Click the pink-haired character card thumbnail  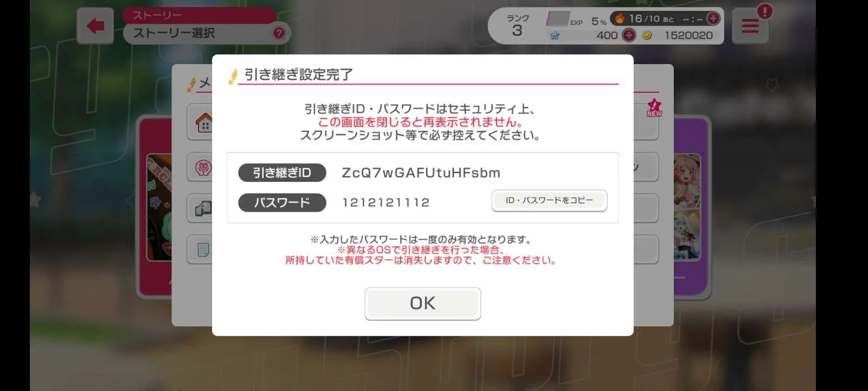[687, 181]
